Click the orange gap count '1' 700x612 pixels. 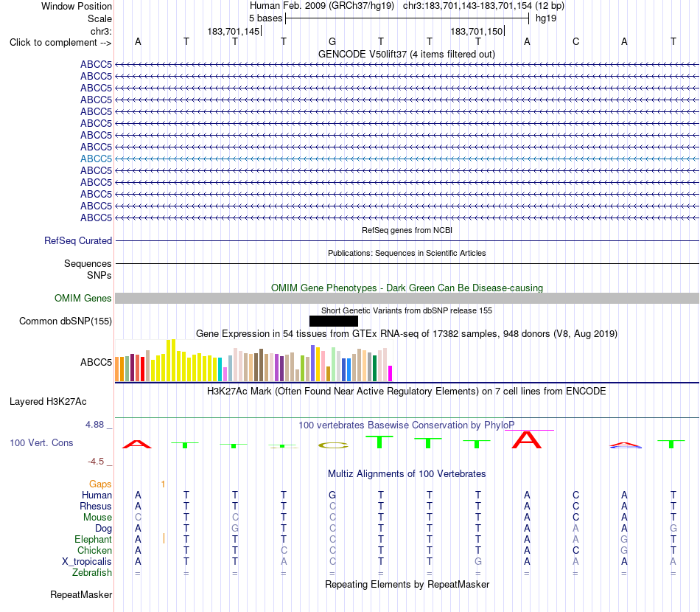163,484
